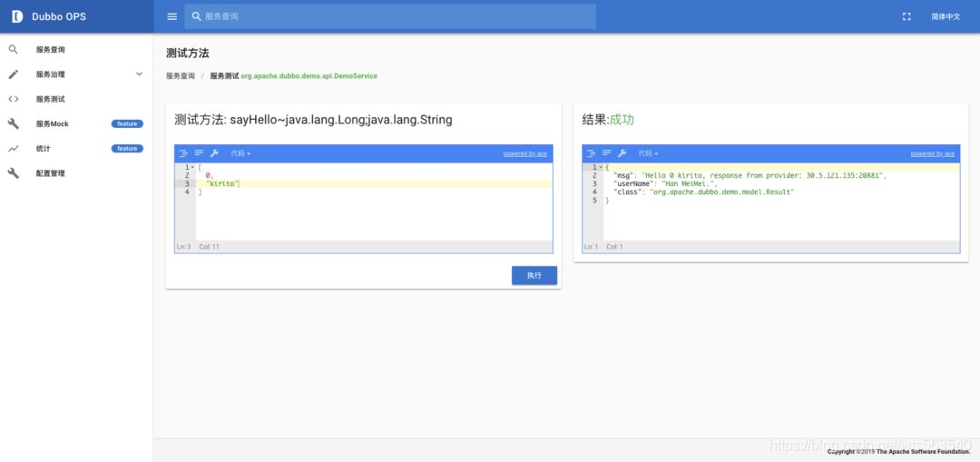Click org.apache.dubbo.demo.api.DemoService breadcrumb link
This screenshot has height=462, width=980.
click(x=309, y=75)
